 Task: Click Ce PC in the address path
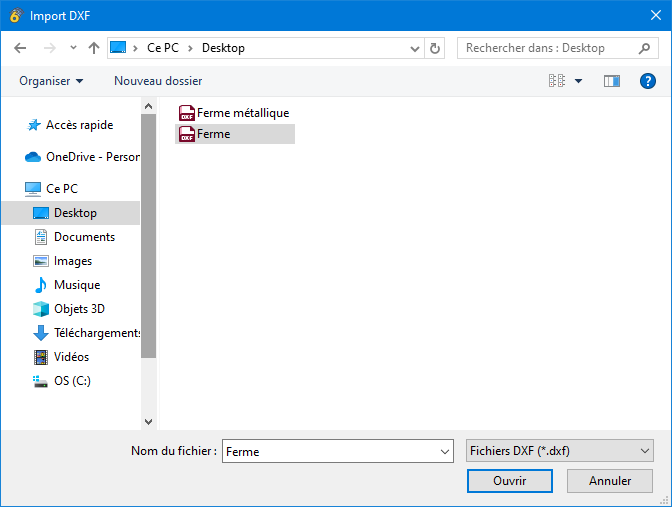click(163, 48)
